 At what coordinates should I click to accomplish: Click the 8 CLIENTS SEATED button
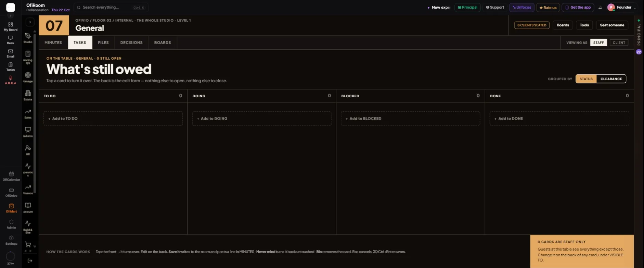pos(532,25)
